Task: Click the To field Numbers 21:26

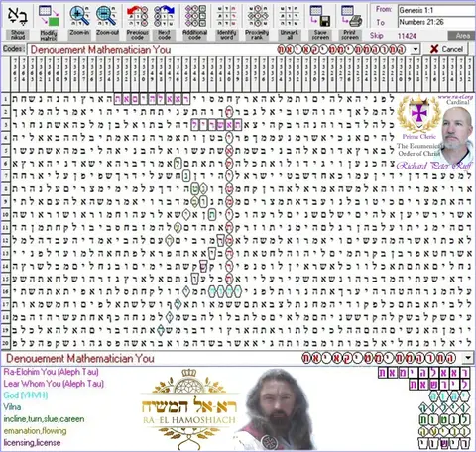Action: click(x=436, y=22)
